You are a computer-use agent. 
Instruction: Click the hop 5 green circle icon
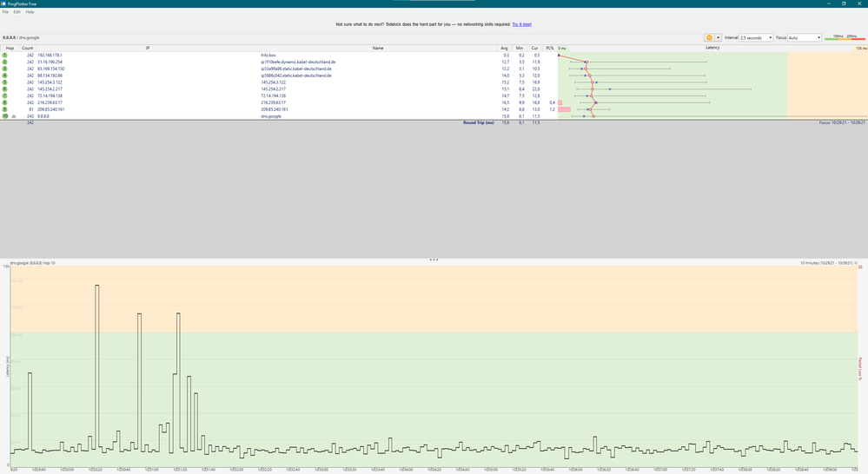tap(5, 82)
